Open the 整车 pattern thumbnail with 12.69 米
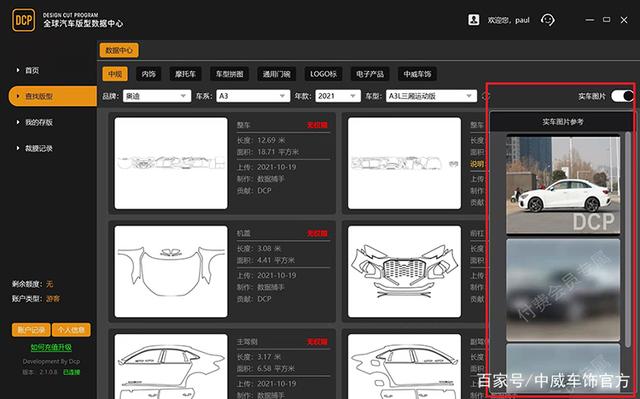Image resolution: width=640 pixels, height=399 pixels. pyautogui.click(x=171, y=163)
